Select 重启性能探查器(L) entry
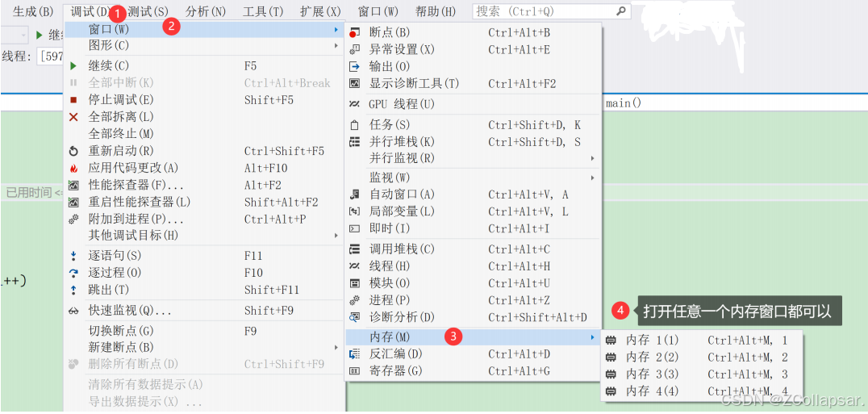Viewport: 868px width, 414px height. [x=205, y=202]
